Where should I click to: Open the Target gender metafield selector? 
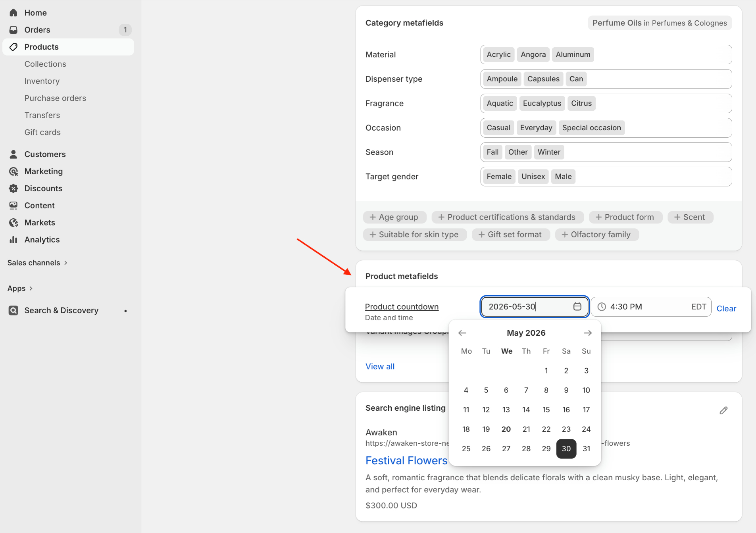pyautogui.click(x=606, y=177)
